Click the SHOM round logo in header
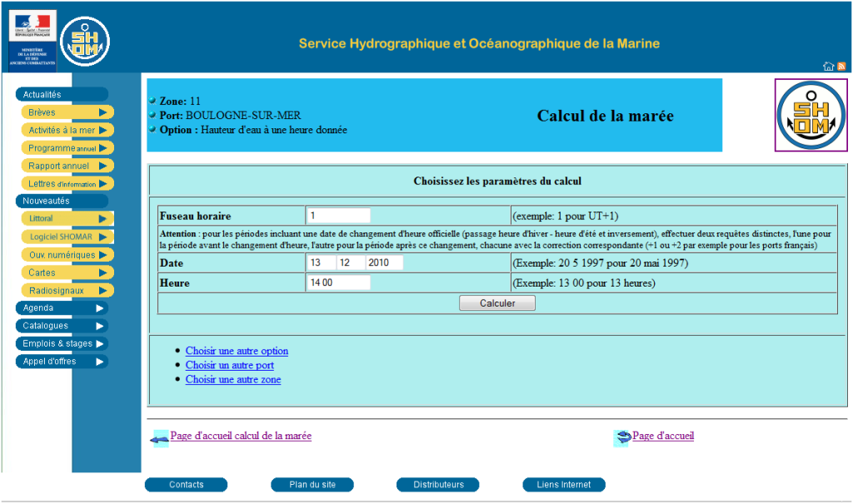The image size is (853, 504). [85, 42]
